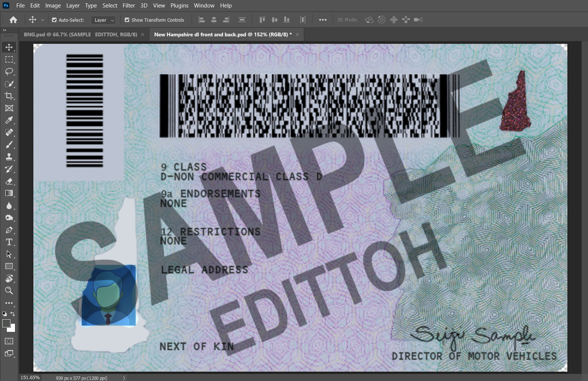Click 3D Mode roll camera icon

click(381, 20)
